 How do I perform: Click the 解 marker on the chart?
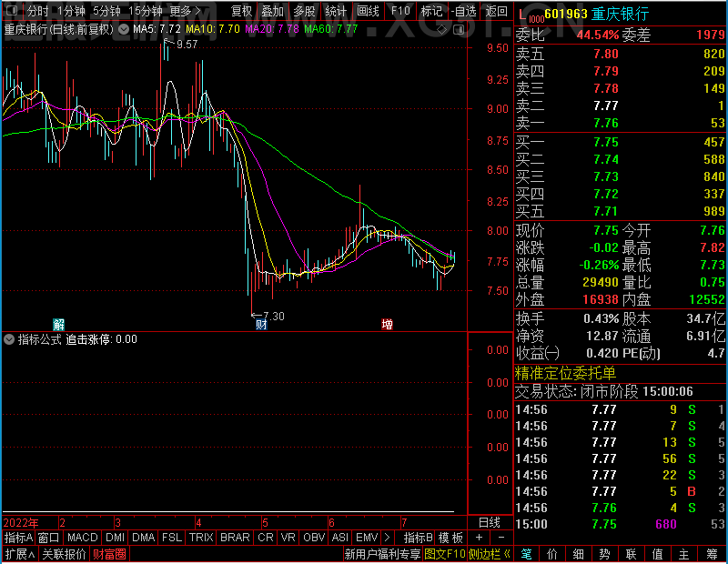(58, 324)
